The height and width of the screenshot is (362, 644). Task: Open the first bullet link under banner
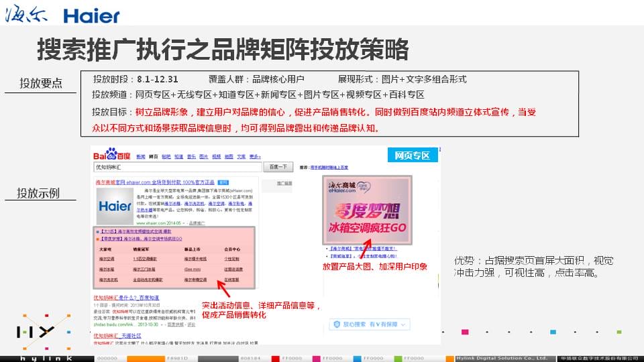(363, 249)
